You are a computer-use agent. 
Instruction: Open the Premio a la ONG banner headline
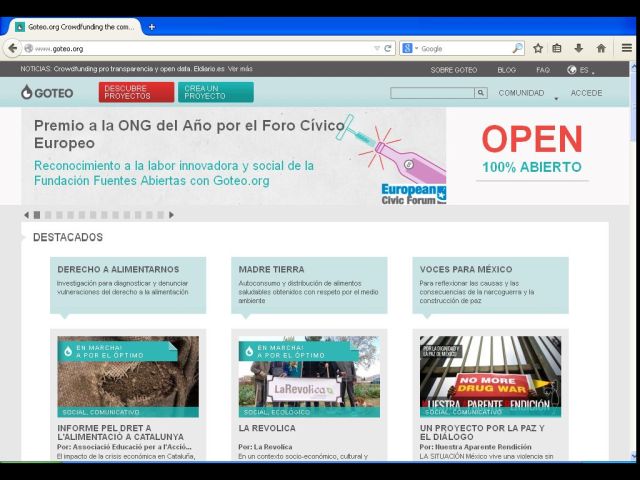[189, 134]
